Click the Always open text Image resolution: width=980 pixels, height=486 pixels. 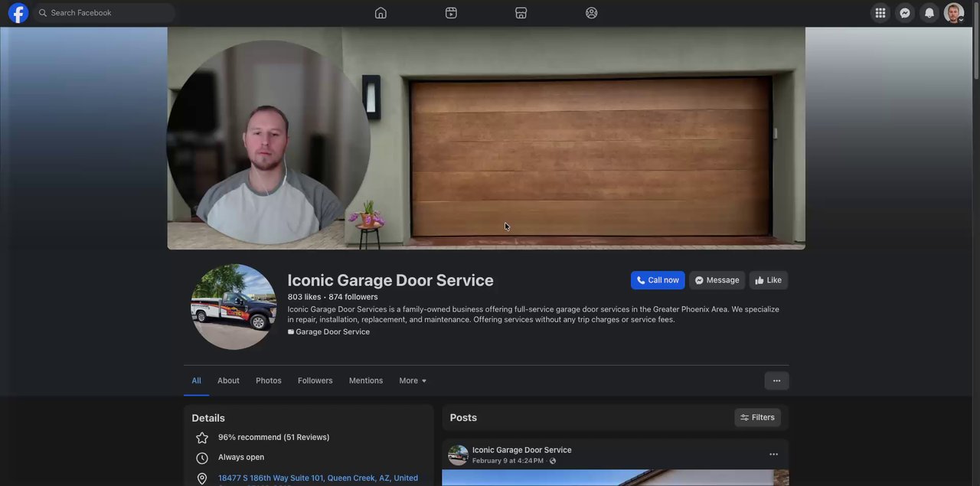point(241,457)
